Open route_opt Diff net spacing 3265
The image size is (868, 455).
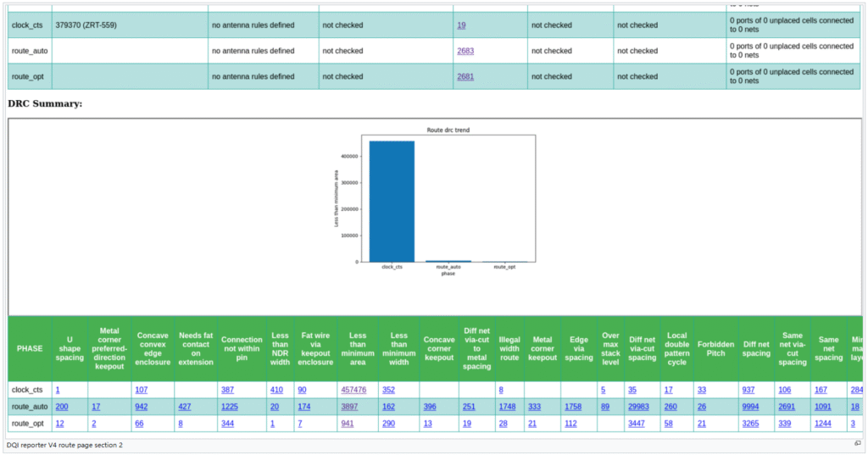(751, 423)
